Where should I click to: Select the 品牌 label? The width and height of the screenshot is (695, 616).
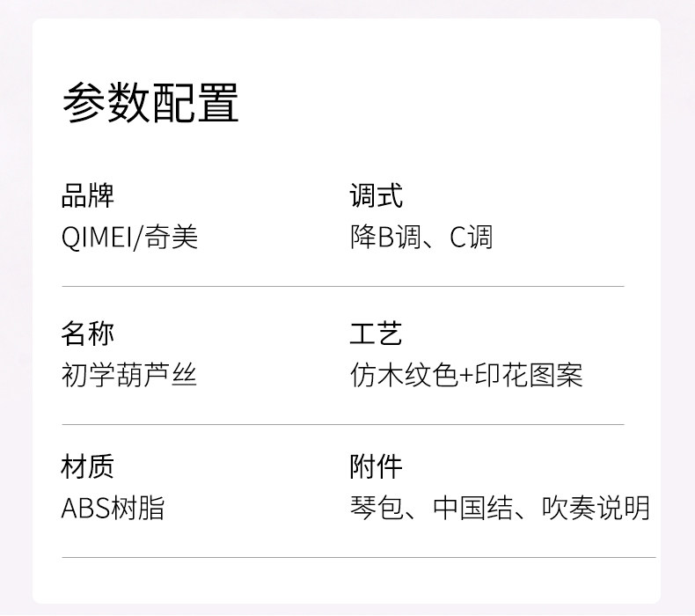coord(87,196)
